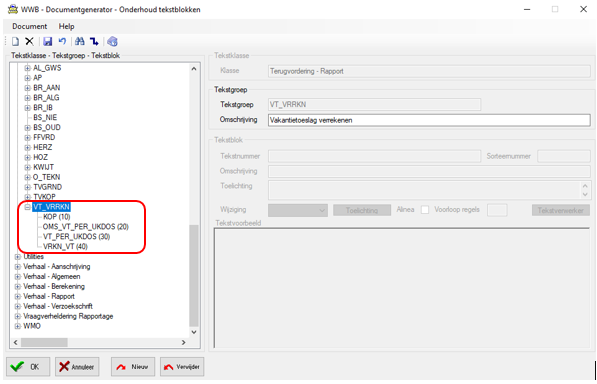
Task: Click the greyed Toelichting button
Action: [362, 210]
